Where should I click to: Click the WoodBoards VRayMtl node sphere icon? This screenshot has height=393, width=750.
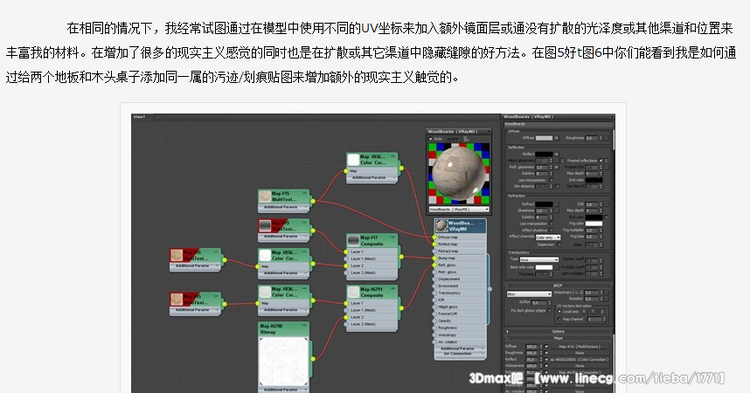tap(442, 226)
